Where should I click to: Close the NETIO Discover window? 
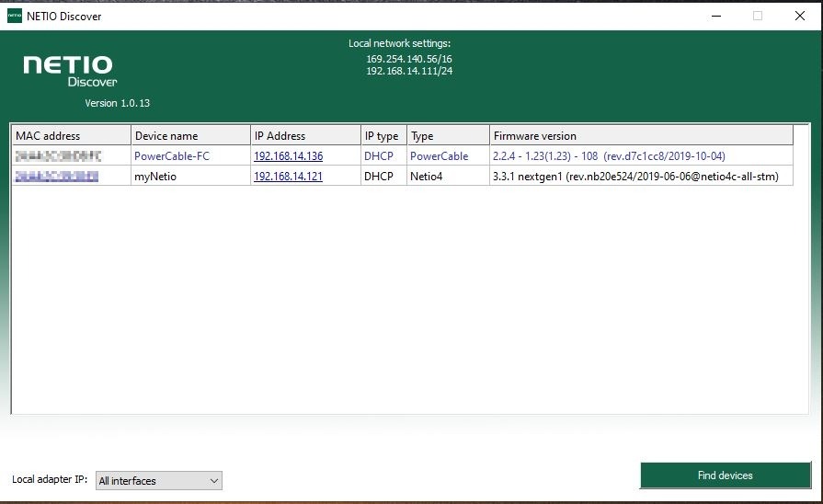pyautogui.click(x=799, y=16)
